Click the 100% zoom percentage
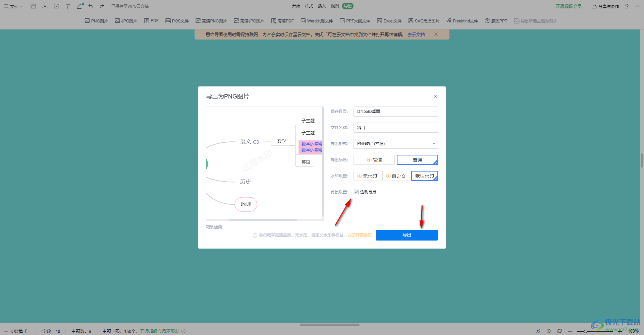Screen dimensions: 644x335 click(633, 331)
